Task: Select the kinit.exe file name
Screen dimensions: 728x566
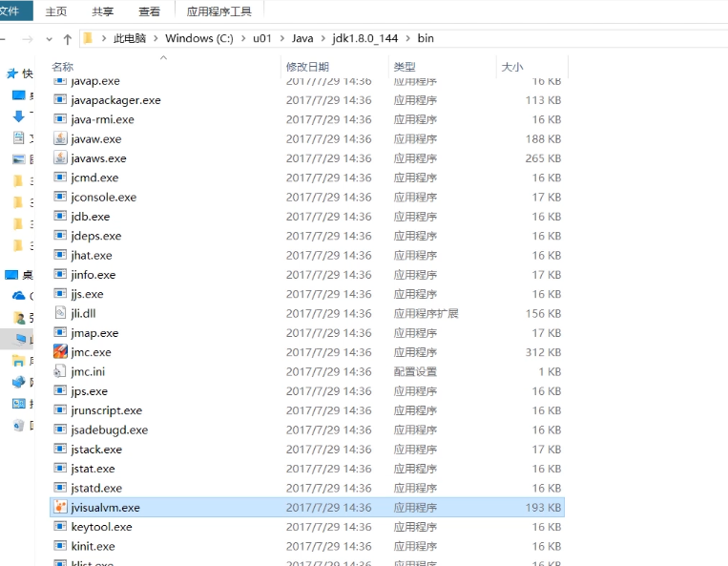Action: (93, 546)
